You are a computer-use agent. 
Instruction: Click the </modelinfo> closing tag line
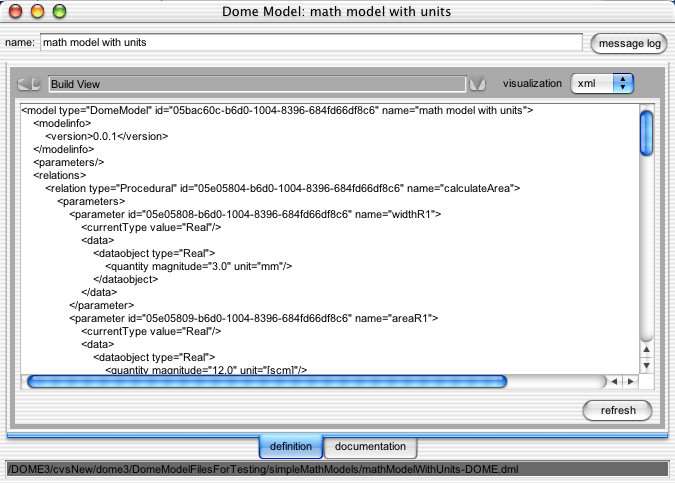click(x=64, y=149)
